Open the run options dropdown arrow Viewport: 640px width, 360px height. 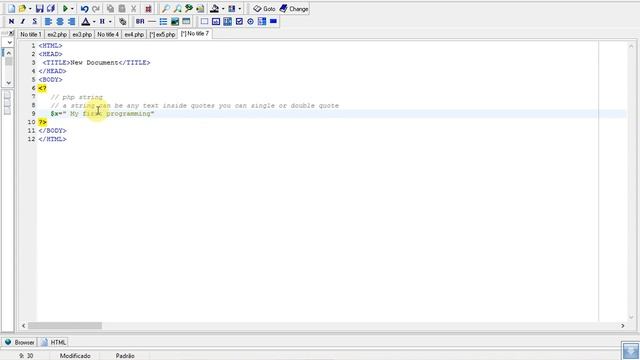click(72, 9)
